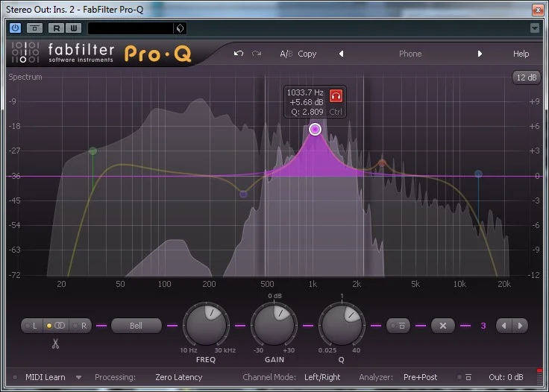The image size is (549, 392).
Task: Go to the previous preset arrow
Action: pyautogui.click(x=342, y=54)
